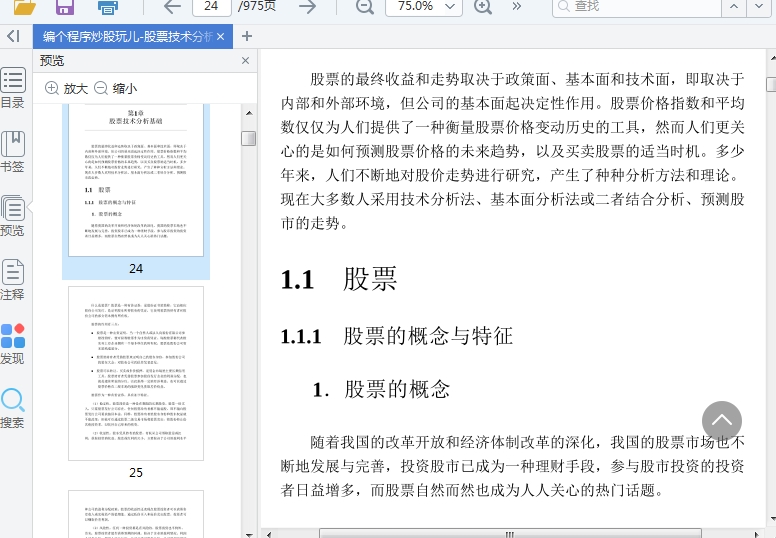Open the 发现 discover panel

click(13, 344)
